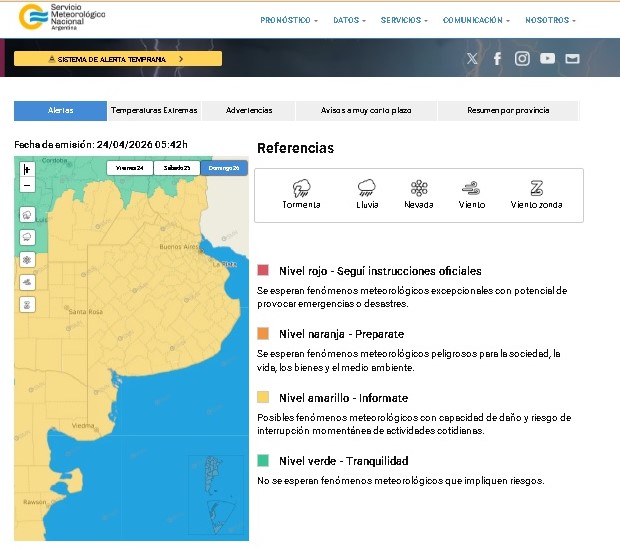This screenshot has width=620, height=549.
Task: Filter map by snow alerts icon
Action: (27, 260)
